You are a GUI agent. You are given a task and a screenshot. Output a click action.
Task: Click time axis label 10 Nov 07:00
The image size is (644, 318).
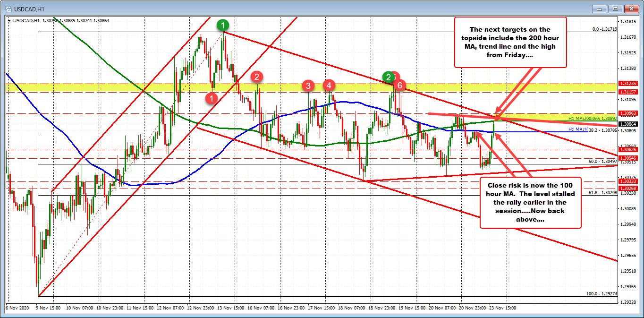coord(80,307)
